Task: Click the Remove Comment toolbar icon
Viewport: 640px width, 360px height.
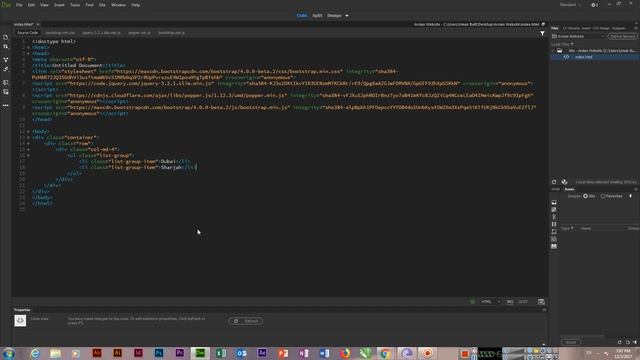Action: [6, 92]
